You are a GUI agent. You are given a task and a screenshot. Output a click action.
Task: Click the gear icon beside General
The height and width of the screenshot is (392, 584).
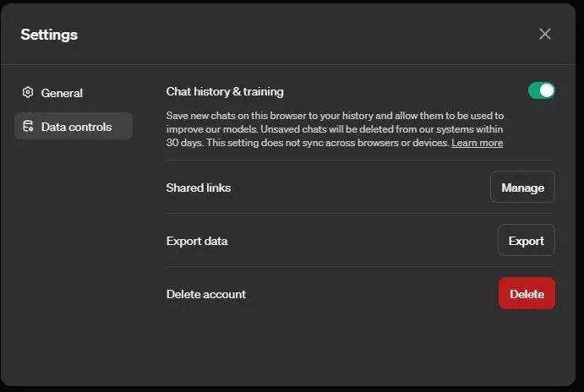coord(28,93)
